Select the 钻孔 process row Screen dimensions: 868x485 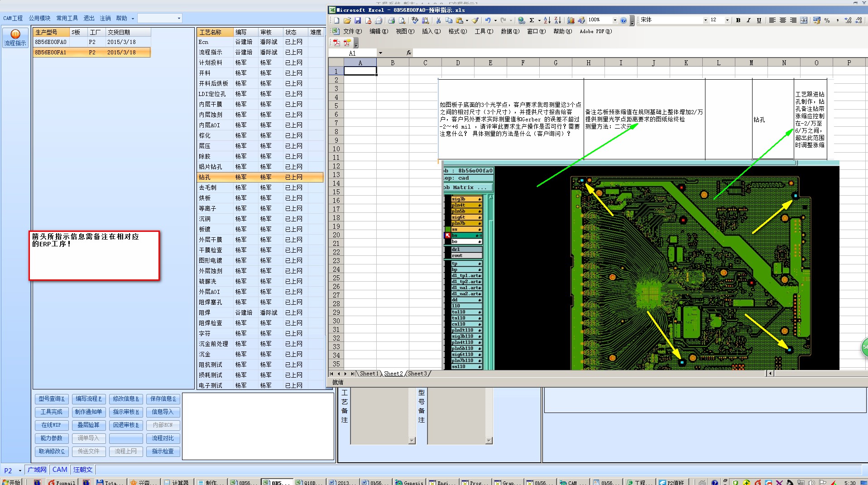(260, 177)
